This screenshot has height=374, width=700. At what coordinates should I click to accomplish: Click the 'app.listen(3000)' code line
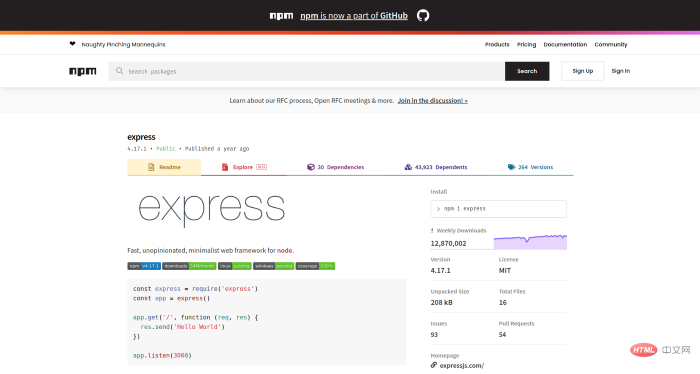162,356
